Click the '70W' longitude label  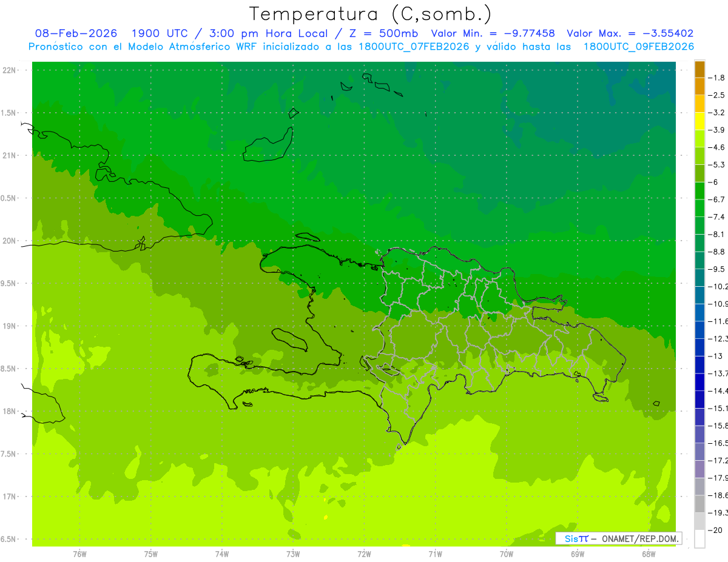click(x=506, y=554)
